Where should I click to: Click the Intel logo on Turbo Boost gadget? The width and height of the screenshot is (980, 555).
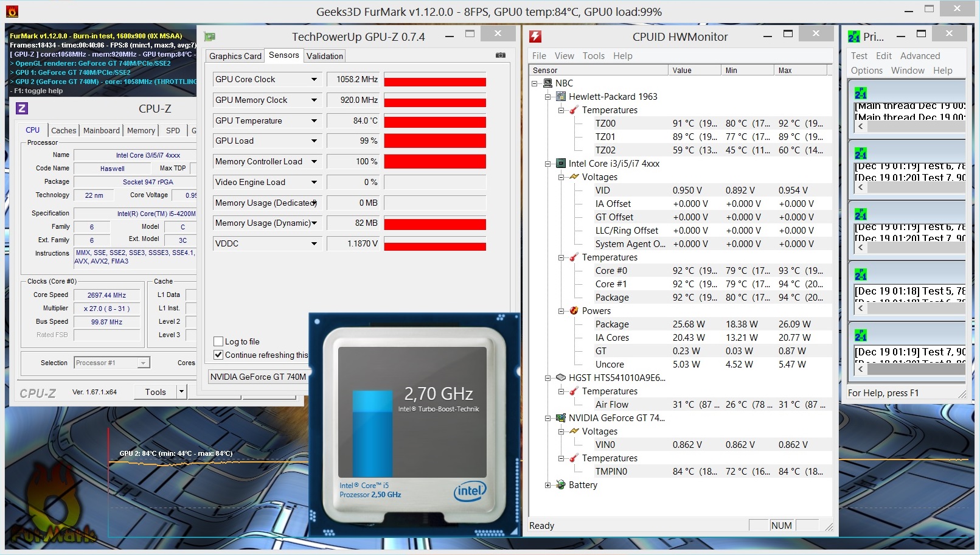click(469, 492)
